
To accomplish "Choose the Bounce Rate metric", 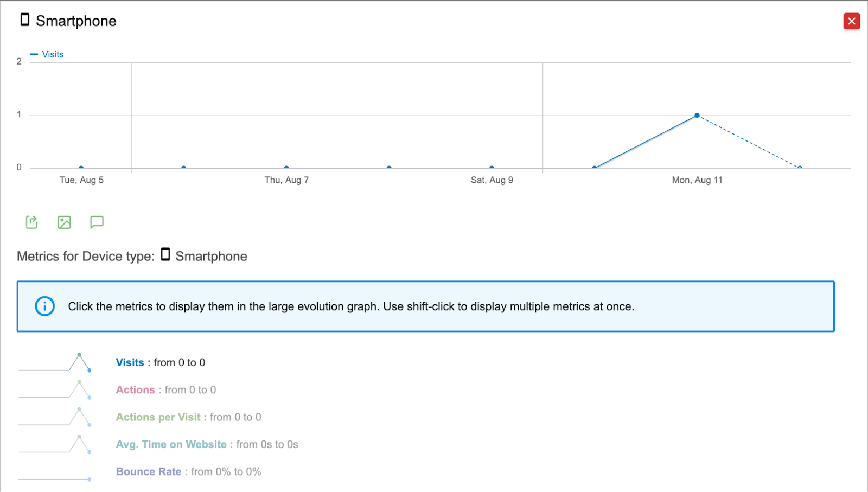I will pos(148,471).
